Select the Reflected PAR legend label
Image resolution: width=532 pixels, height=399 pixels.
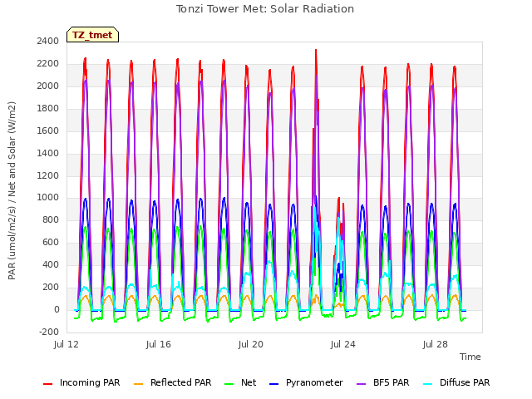coord(181,382)
